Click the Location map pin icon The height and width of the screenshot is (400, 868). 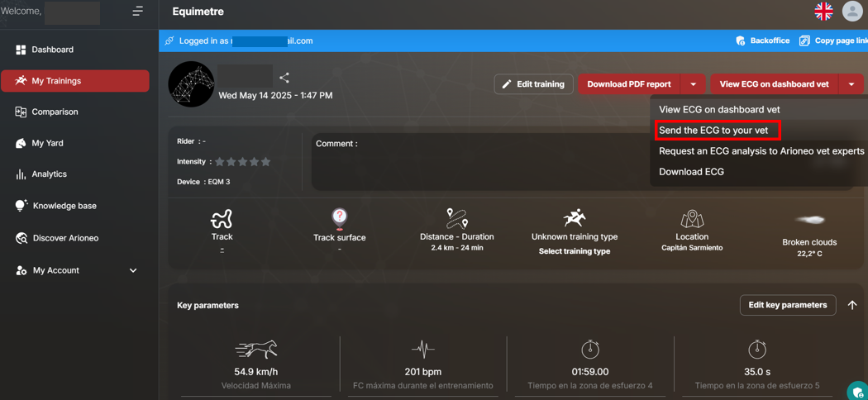click(692, 219)
